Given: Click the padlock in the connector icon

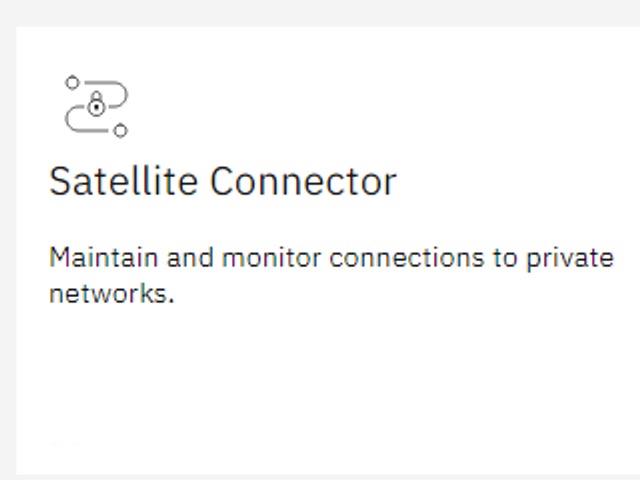Looking at the screenshot, I should pyautogui.click(x=96, y=104).
